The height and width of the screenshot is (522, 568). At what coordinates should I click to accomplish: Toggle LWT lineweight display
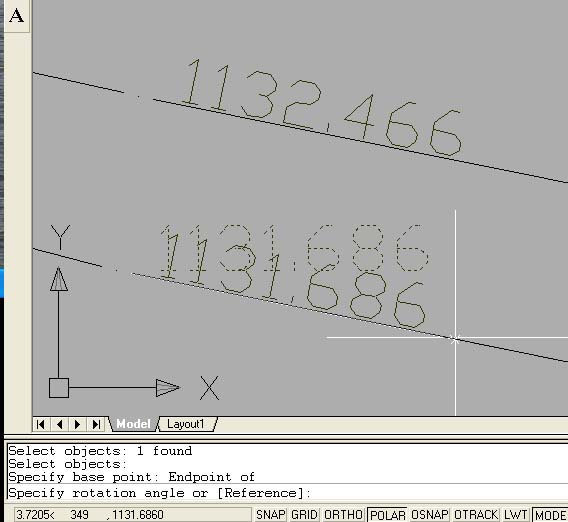click(x=515, y=515)
